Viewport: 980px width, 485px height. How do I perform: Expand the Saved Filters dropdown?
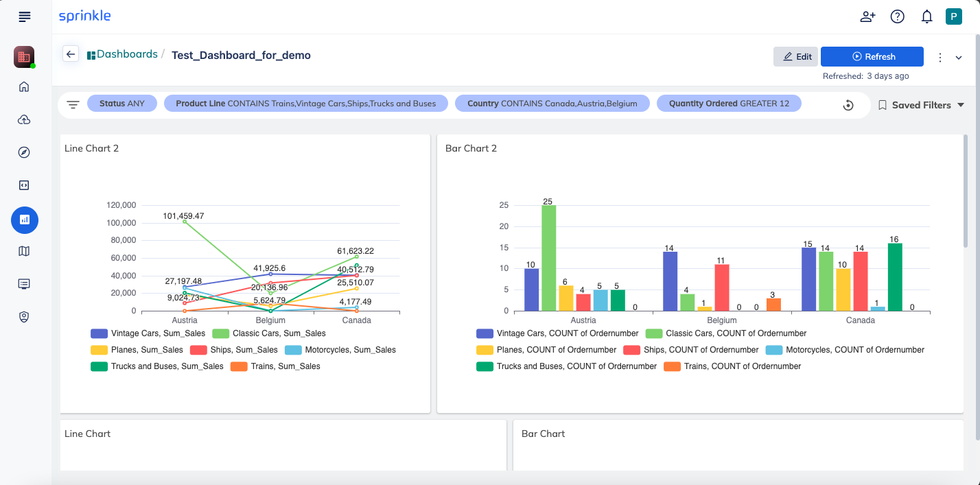[922, 105]
